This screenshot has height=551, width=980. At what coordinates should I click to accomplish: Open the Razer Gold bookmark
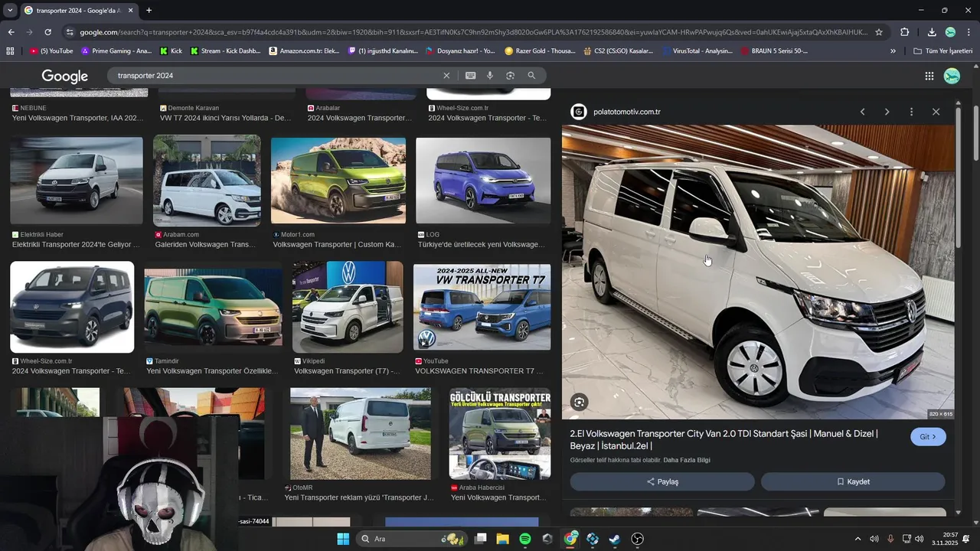coord(540,51)
